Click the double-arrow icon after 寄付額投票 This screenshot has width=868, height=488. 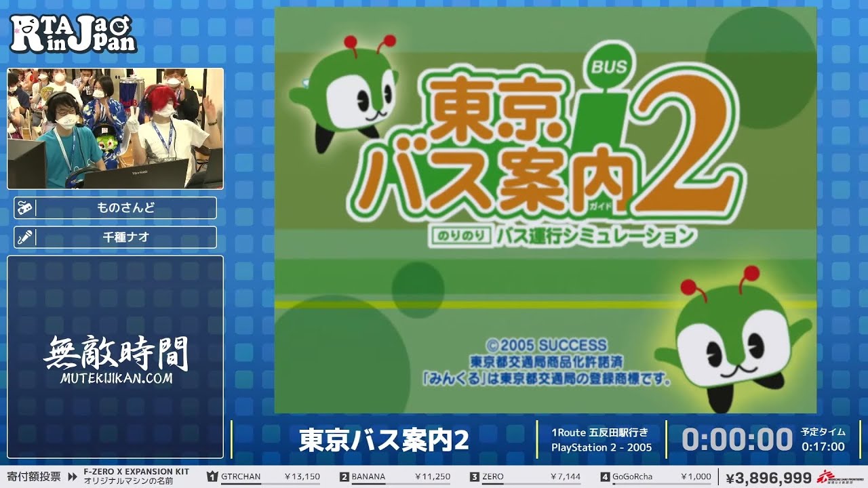(x=73, y=476)
